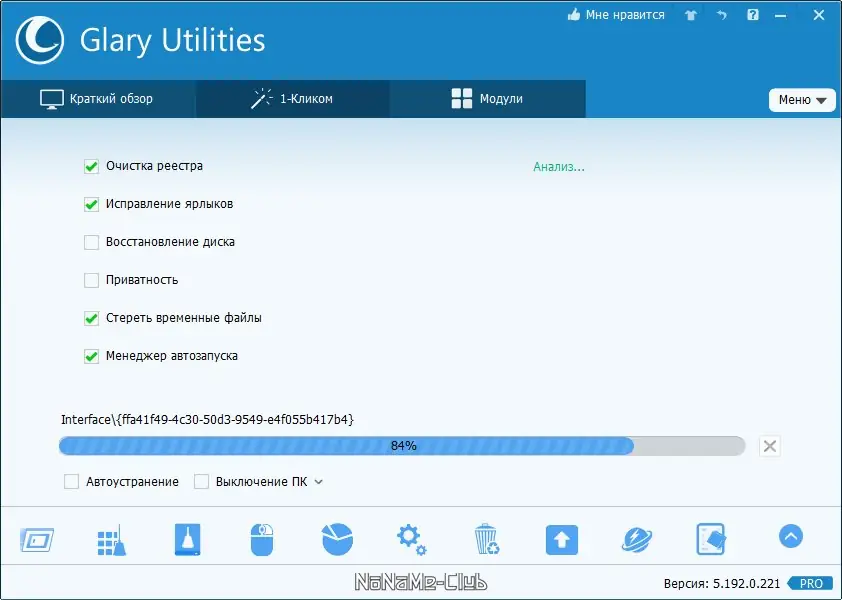842x600 pixels.
Task: Enable 'Приватность' checkbox
Action: (x=91, y=280)
